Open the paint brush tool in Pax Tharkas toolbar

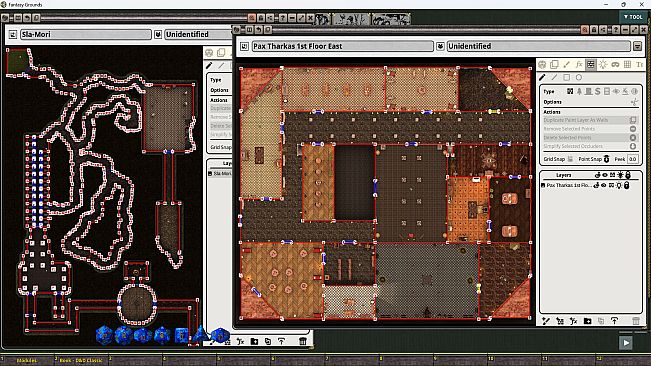point(567,64)
